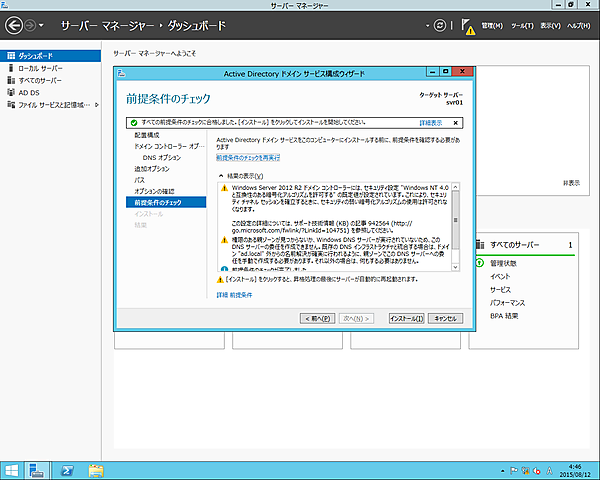
Task: Click network icon in system tray
Action: [525, 471]
